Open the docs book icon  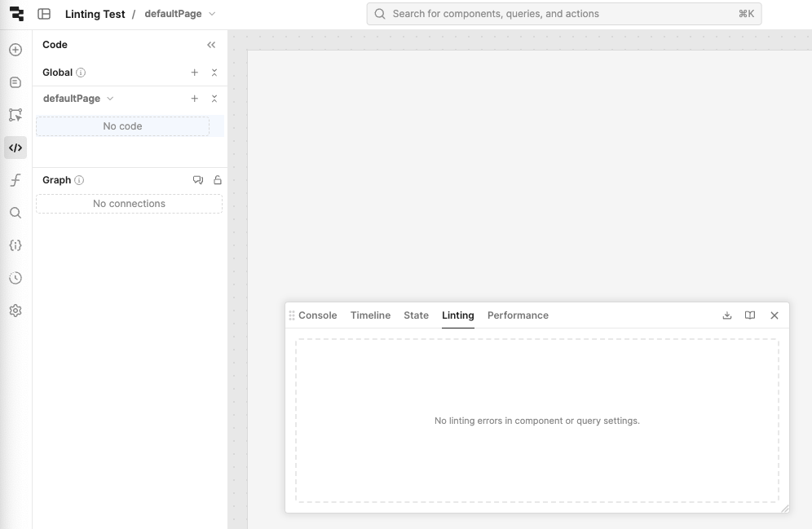pos(750,315)
